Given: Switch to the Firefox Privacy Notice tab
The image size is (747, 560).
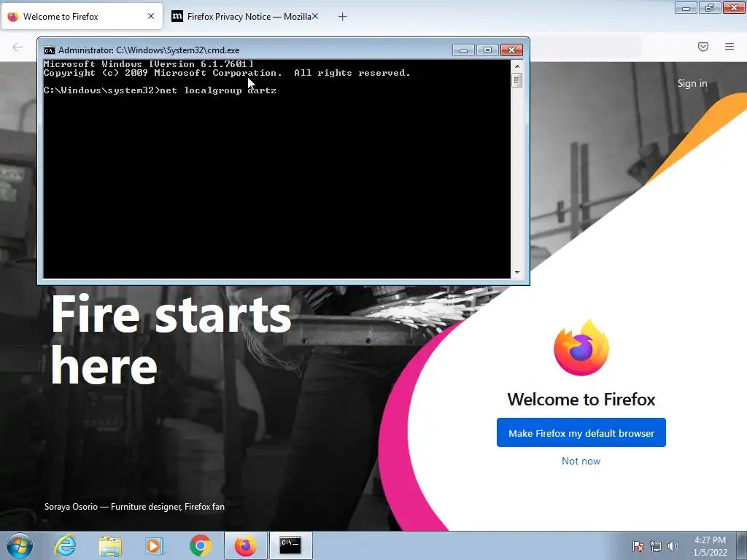Looking at the screenshot, I should pos(245,16).
